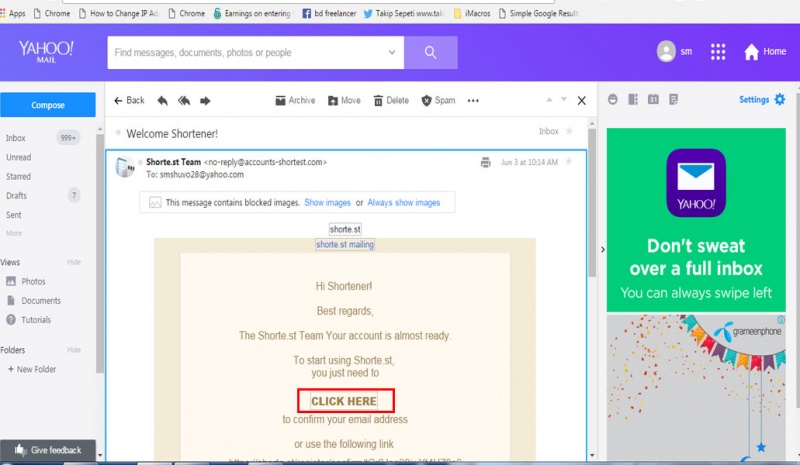Click the Reply All icon
The height and width of the screenshot is (465, 800).
tap(184, 101)
